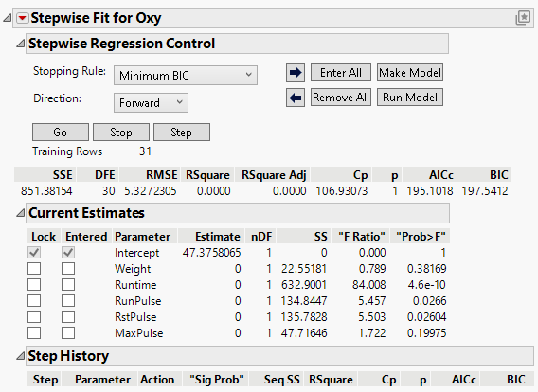The height and width of the screenshot is (392, 538).
Task: Click the Stop button
Action: 121,133
